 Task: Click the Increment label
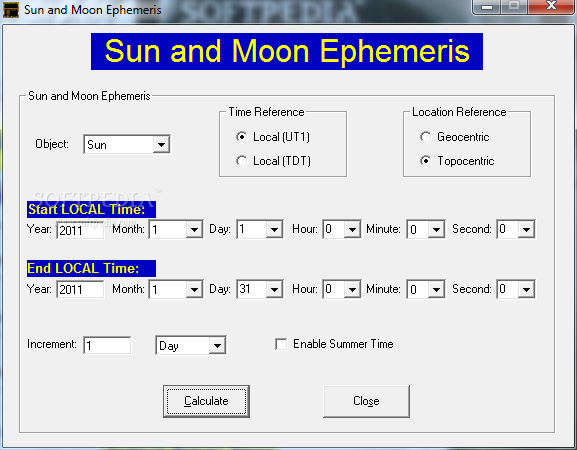(52, 344)
